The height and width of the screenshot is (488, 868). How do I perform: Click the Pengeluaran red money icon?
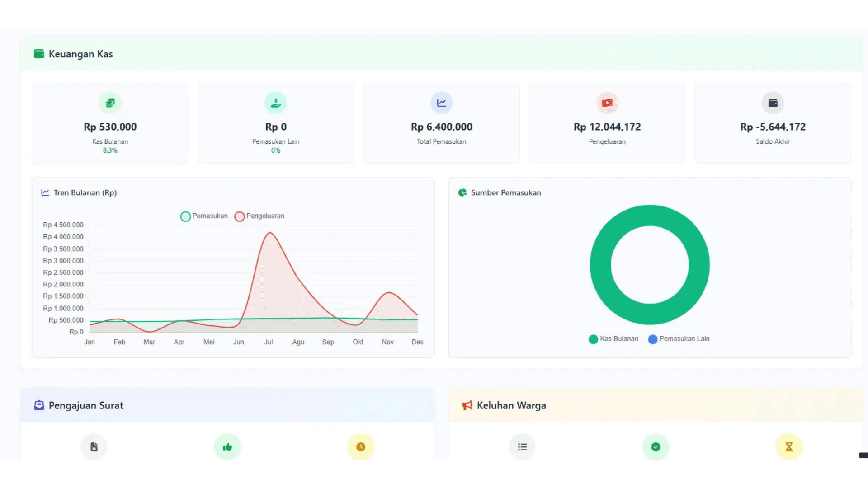tap(607, 103)
